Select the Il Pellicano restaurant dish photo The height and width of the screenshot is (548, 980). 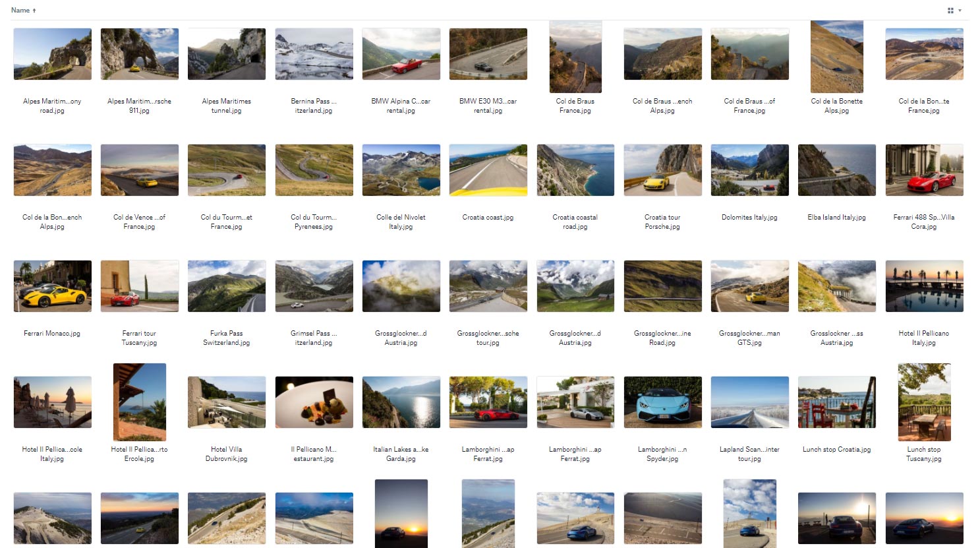314,402
